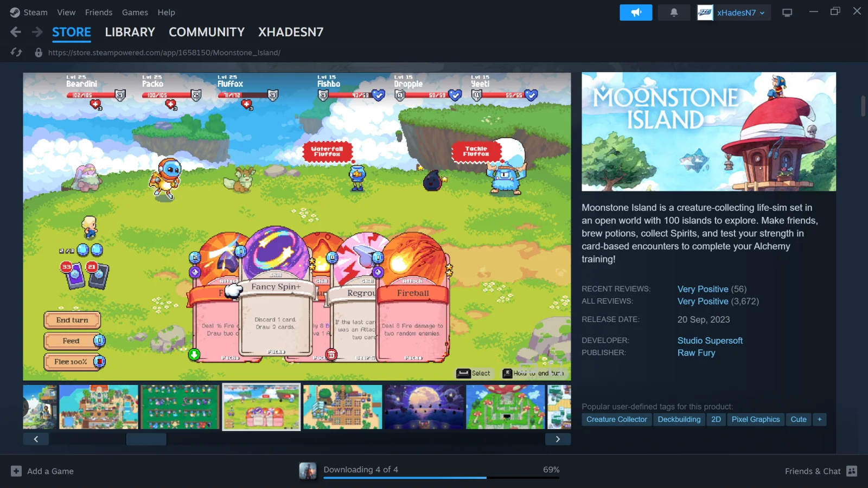868x488 pixels.
Task: Switch to the LIBRARY tab
Action: 130,32
